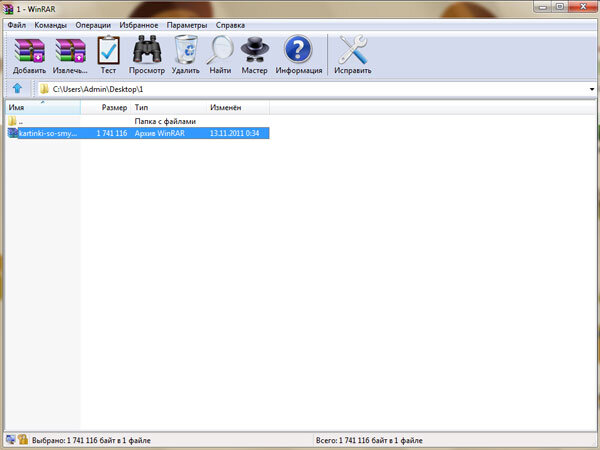Sort by the Размер column header
This screenshot has height=450, width=600.
[x=106, y=108]
